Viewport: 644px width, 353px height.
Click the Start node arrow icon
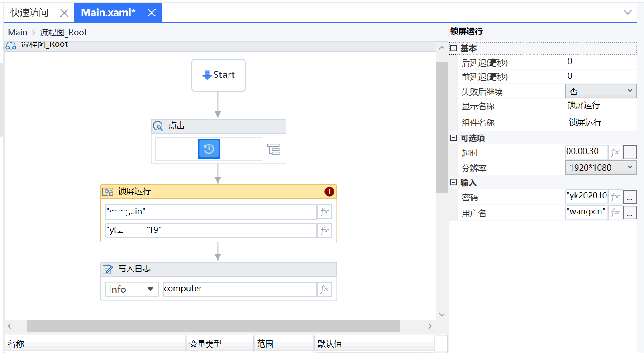(207, 75)
